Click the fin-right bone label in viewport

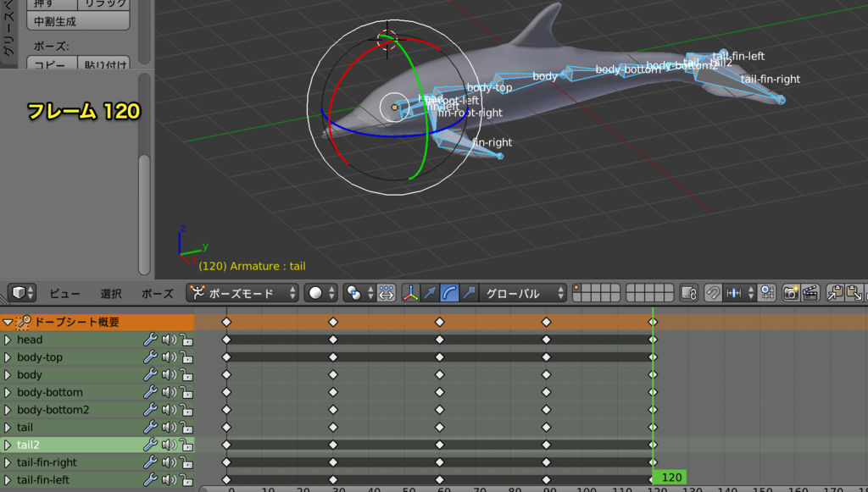[492, 142]
